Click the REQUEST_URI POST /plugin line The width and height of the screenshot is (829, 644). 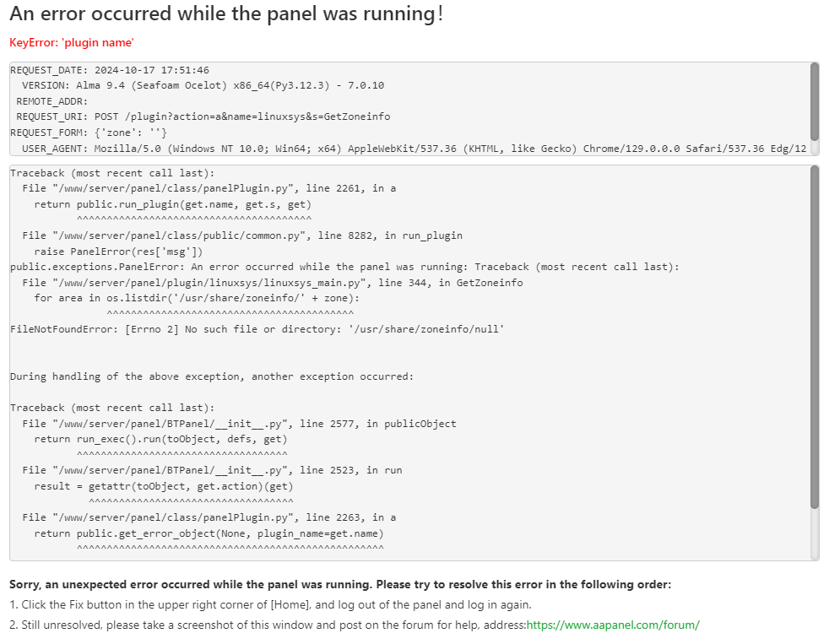pos(203,116)
